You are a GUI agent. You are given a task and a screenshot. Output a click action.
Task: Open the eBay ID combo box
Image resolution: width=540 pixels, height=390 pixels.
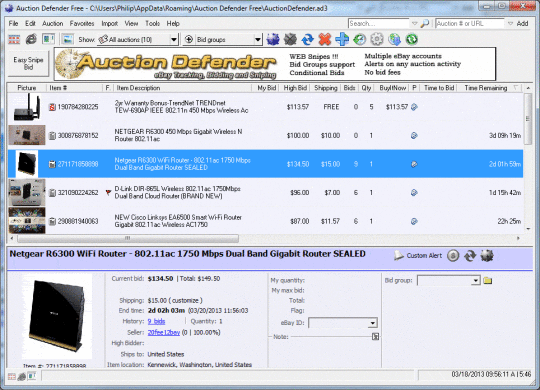(343, 323)
